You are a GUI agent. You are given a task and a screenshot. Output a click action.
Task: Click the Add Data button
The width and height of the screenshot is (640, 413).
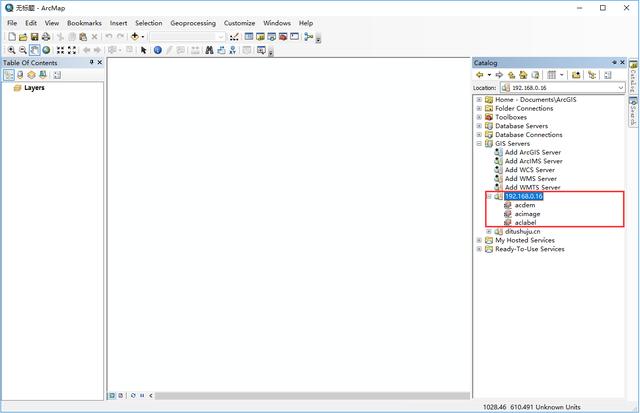pyautogui.click(x=135, y=37)
